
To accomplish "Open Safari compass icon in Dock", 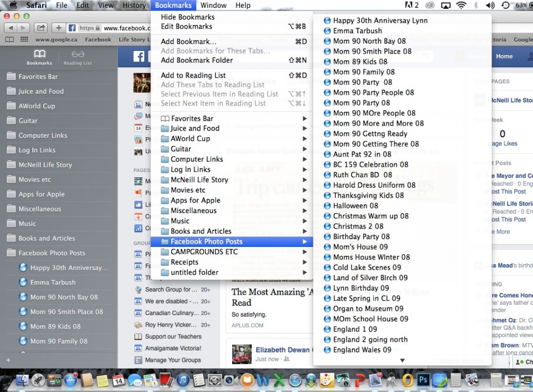I will click(295, 381).
